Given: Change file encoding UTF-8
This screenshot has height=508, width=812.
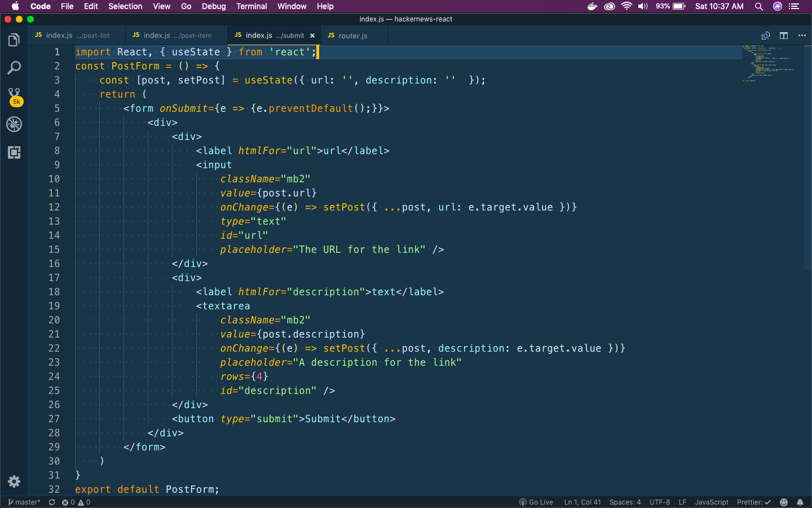Looking at the screenshot, I should pos(660,502).
